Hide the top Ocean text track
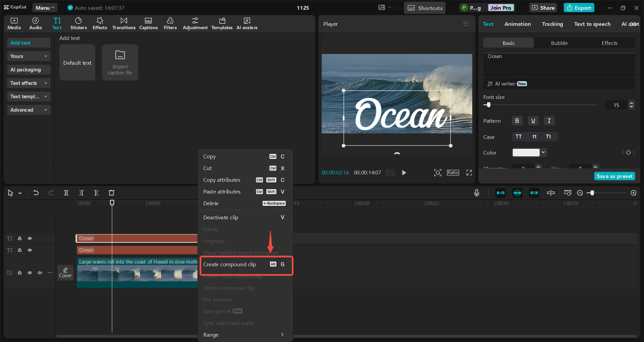 (30, 238)
